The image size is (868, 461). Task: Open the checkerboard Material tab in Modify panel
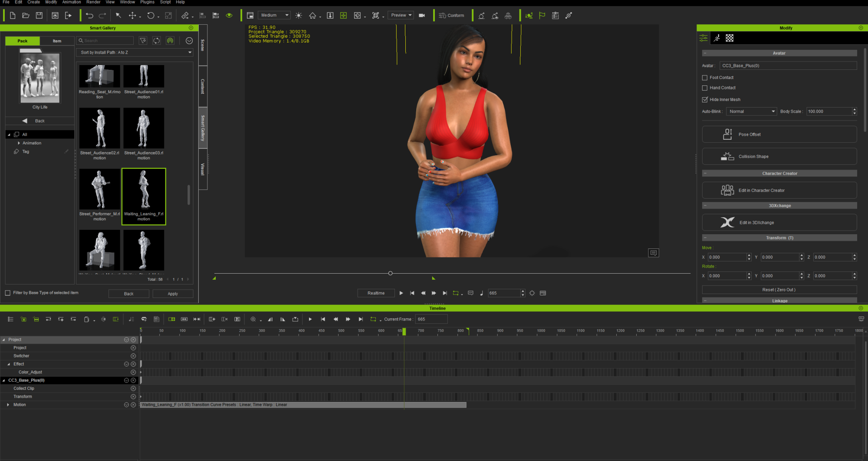[730, 38]
